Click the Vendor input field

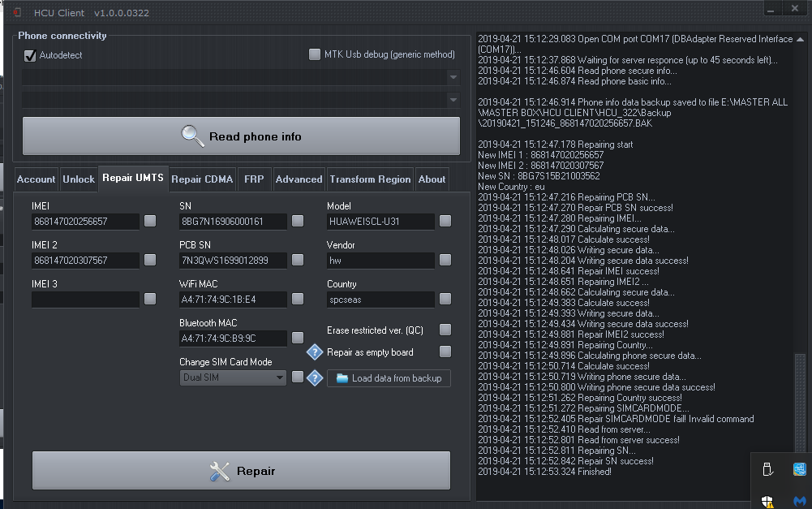(x=380, y=261)
